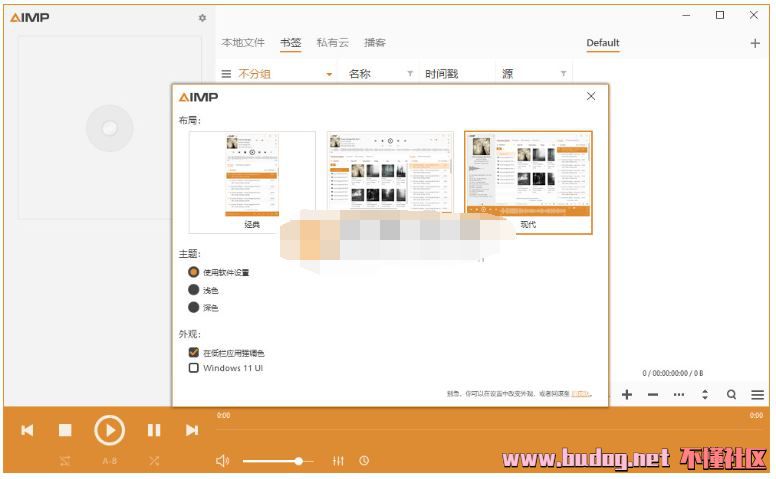The height and width of the screenshot is (479, 776).
Task: Start playback with the play button
Action: (x=109, y=430)
